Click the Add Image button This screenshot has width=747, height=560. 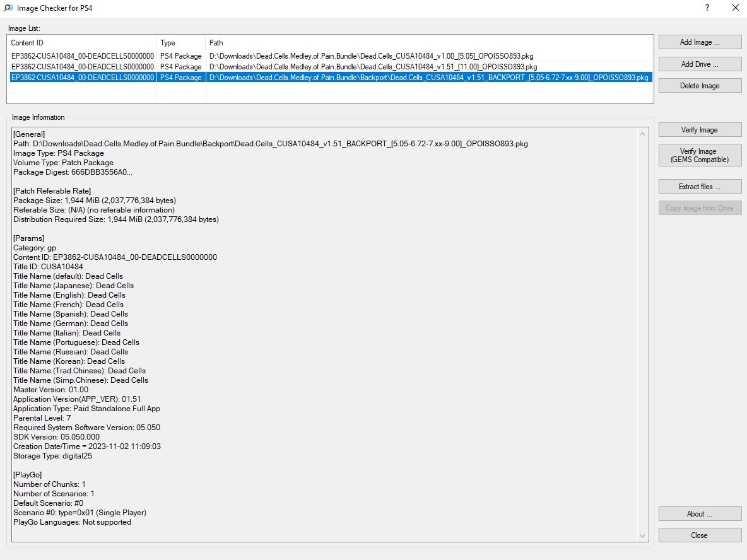pos(700,42)
